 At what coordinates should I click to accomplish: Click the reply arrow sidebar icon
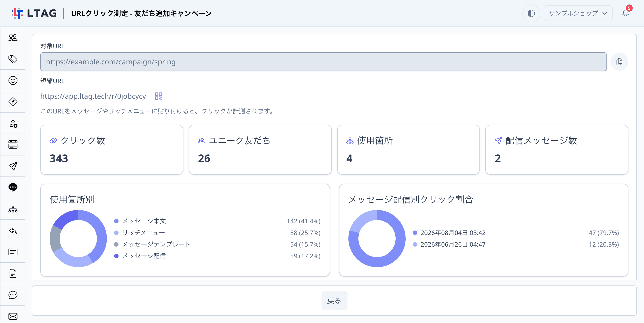tap(13, 231)
